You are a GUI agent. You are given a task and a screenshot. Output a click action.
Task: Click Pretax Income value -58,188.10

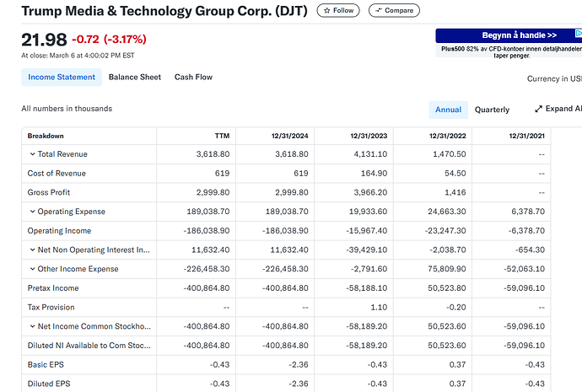(367, 288)
